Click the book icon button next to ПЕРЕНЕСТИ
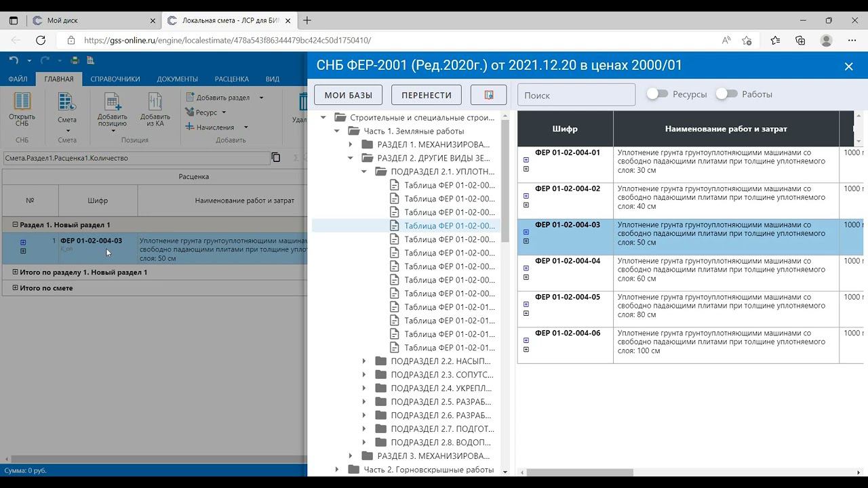Viewport: 868px width, 488px height. [489, 95]
